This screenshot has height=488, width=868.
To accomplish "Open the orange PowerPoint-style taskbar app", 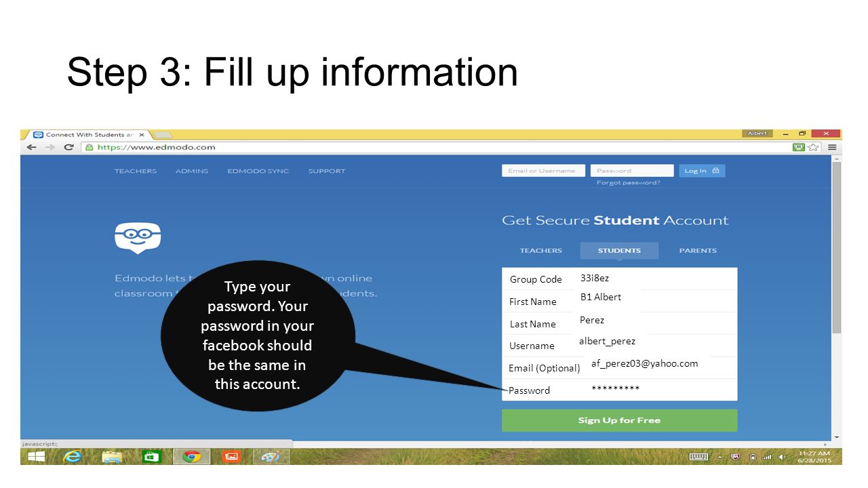I will point(231,457).
